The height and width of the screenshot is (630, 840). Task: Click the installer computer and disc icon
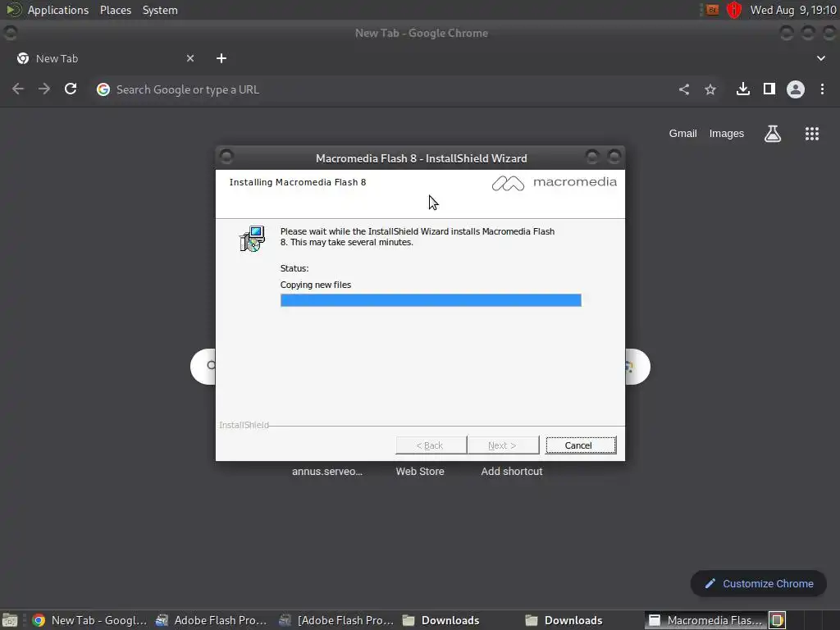coord(252,239)
